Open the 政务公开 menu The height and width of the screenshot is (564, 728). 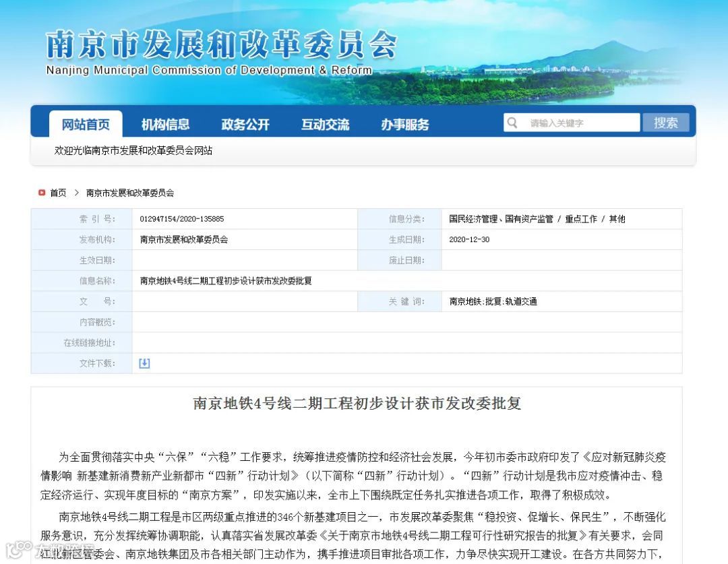[245, 124]
